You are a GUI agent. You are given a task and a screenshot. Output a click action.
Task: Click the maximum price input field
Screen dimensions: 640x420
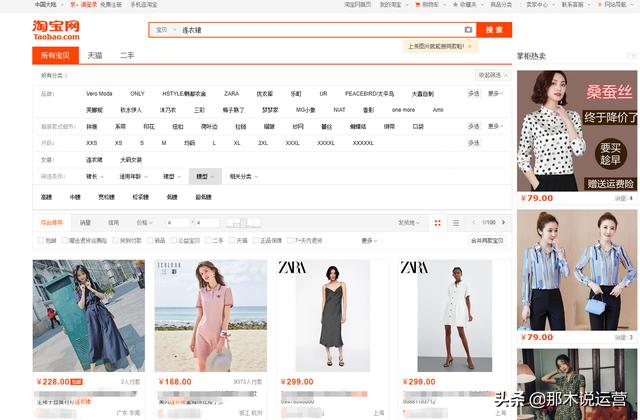[x=208, y=223]
